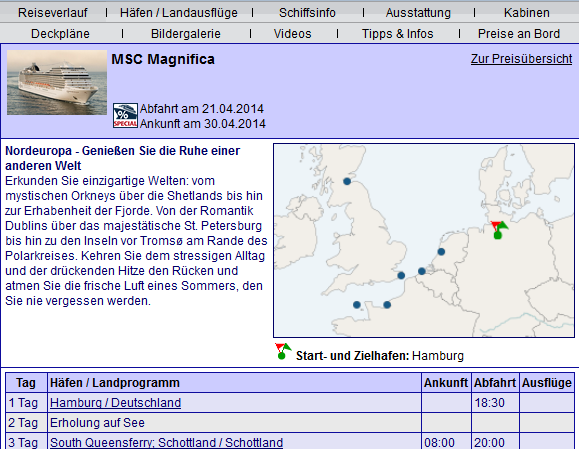Click the Special percent offer icon

(125, 116)
